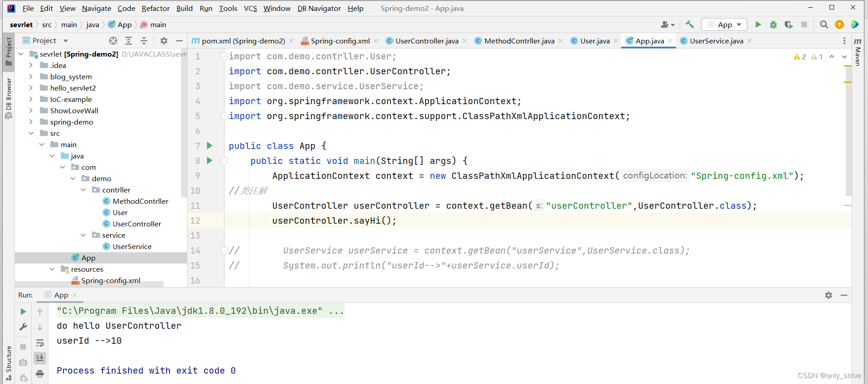This screenshot has height=384, width=868.
Task: Collapse the src folder
Action: pyautogui.click(x=31, y=133)
